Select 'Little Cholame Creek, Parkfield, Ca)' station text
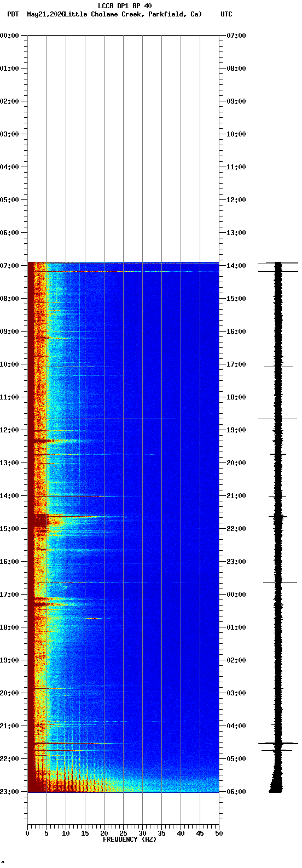This screenshot has height=868, width=302. point(133,14)
